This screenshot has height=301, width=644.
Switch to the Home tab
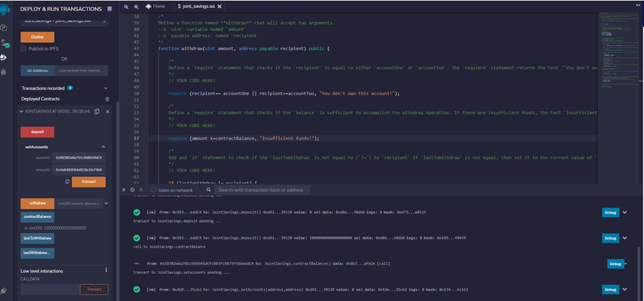coord(155,7)
